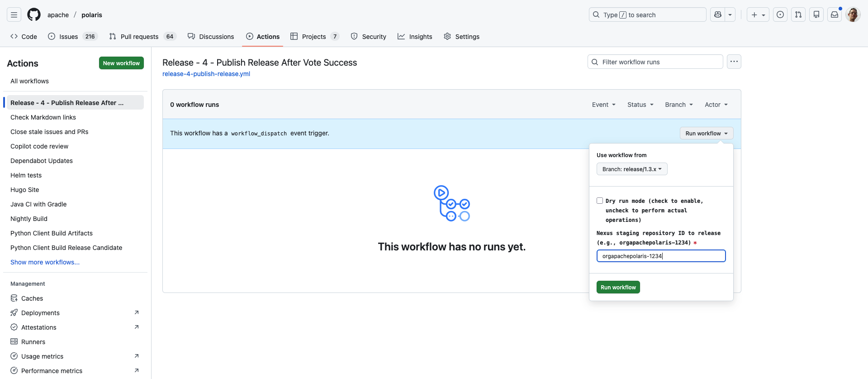Open the Event filter dropdown

coord(603,105)
